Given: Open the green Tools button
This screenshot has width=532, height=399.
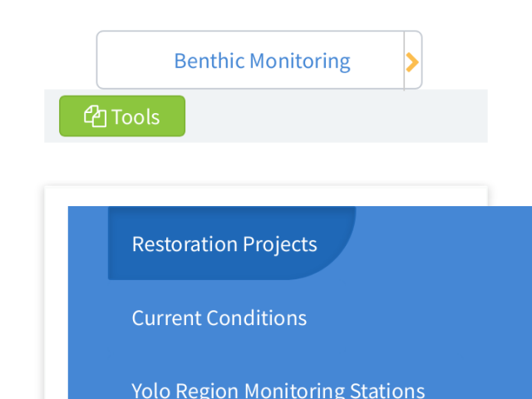Looking at the screenshot, I should pyautogui.click(x=122, y=116).
